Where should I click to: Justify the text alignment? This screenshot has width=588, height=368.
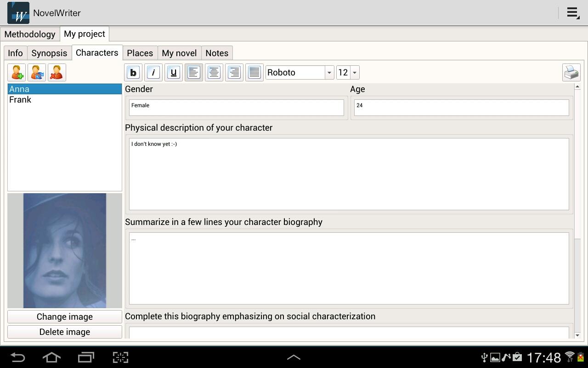point(254,73)
